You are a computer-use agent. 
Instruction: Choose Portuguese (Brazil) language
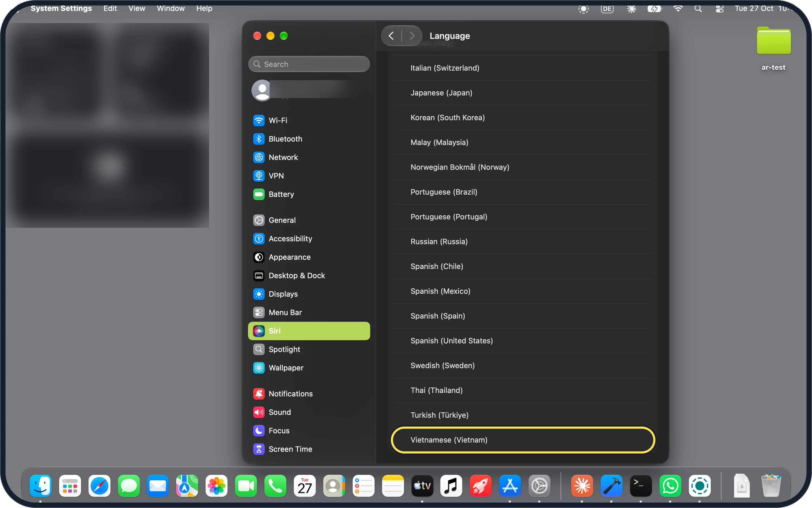(522, 192)
